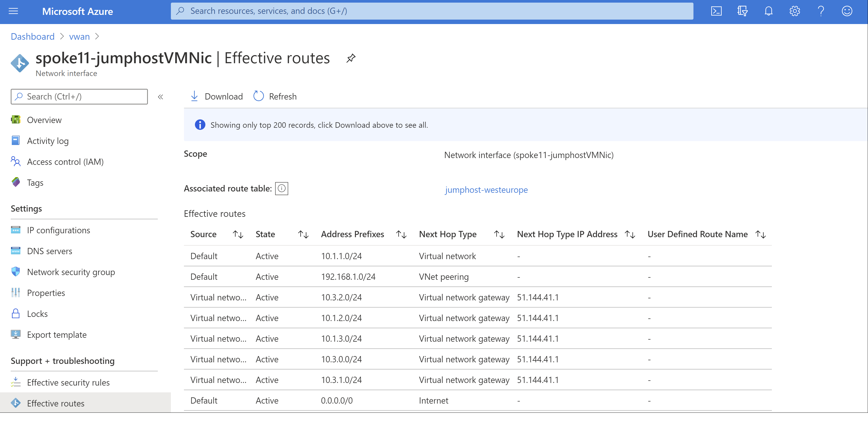Focus the global search resources box
This screenshot has height=442, width=868.
(431, 11)
